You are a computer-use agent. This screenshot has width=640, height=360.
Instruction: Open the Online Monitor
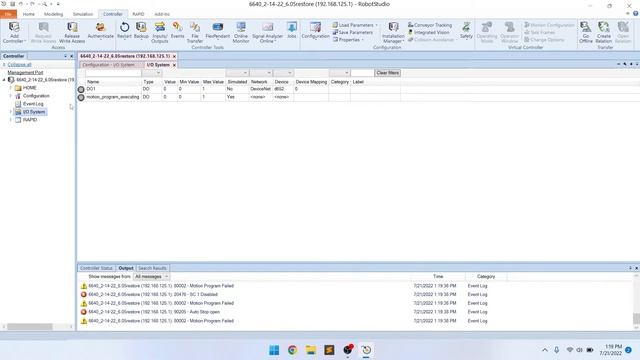click(x=241, y=32)
